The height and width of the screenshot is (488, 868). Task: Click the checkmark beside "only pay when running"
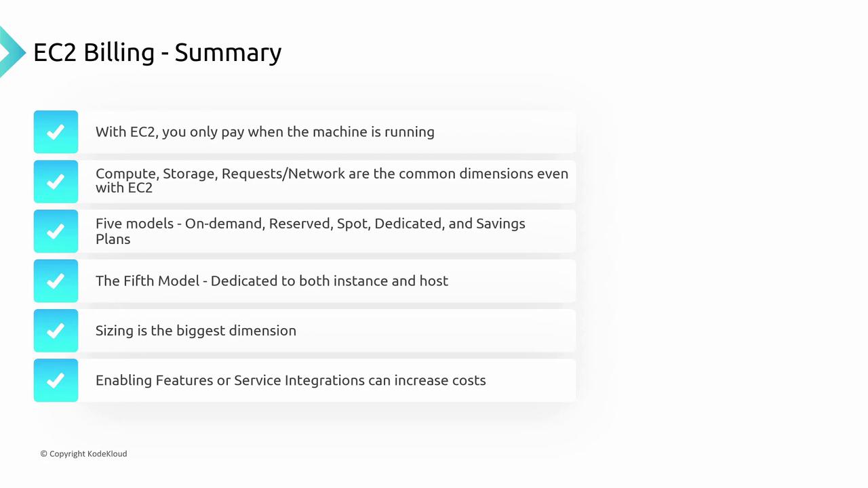(x=56, y=131)
